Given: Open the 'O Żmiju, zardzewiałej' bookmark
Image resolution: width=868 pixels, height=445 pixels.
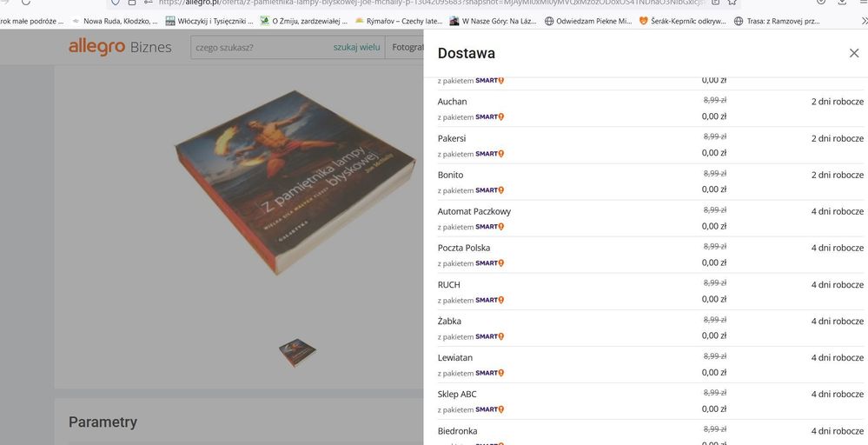Looking at the screenshot, I should click(x=304, y=21).
